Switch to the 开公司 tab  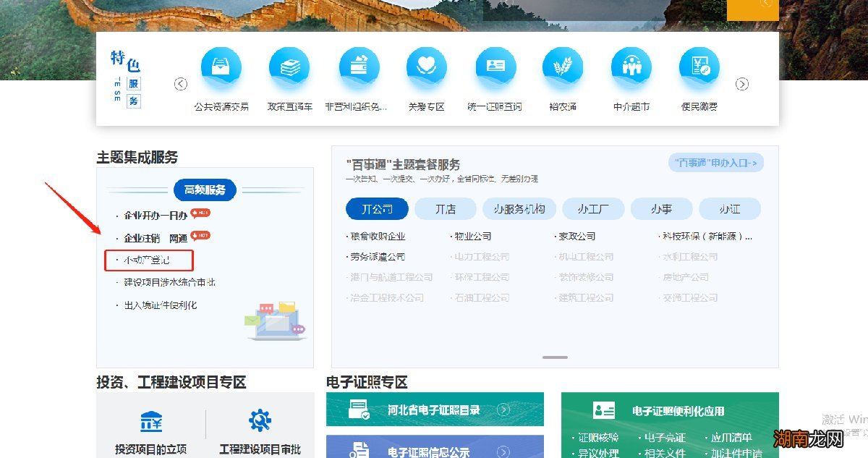[376, 208]
